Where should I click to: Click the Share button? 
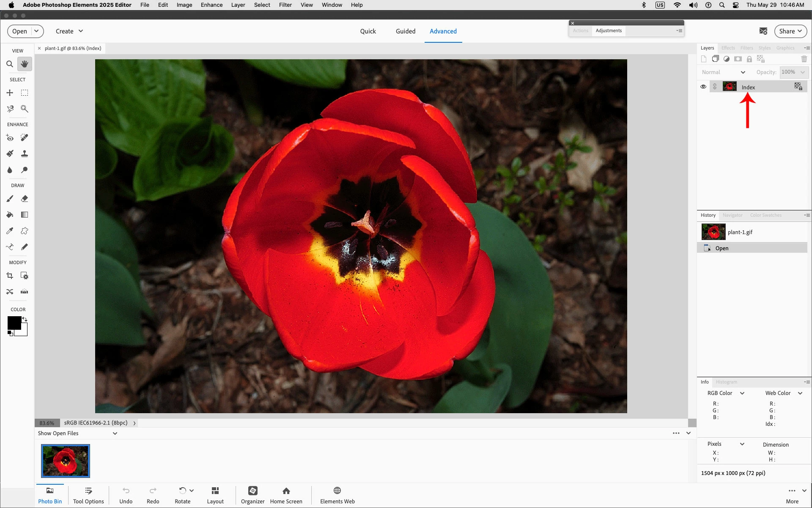[790, 31]
